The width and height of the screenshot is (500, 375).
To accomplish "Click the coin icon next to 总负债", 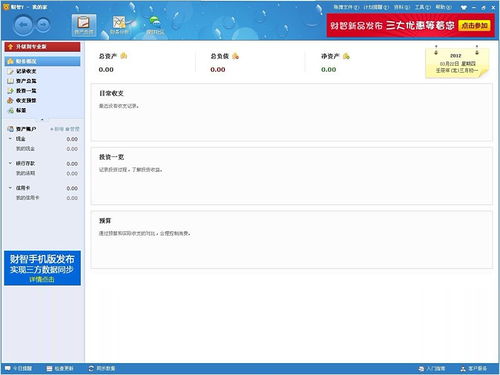I will [235, 56].
